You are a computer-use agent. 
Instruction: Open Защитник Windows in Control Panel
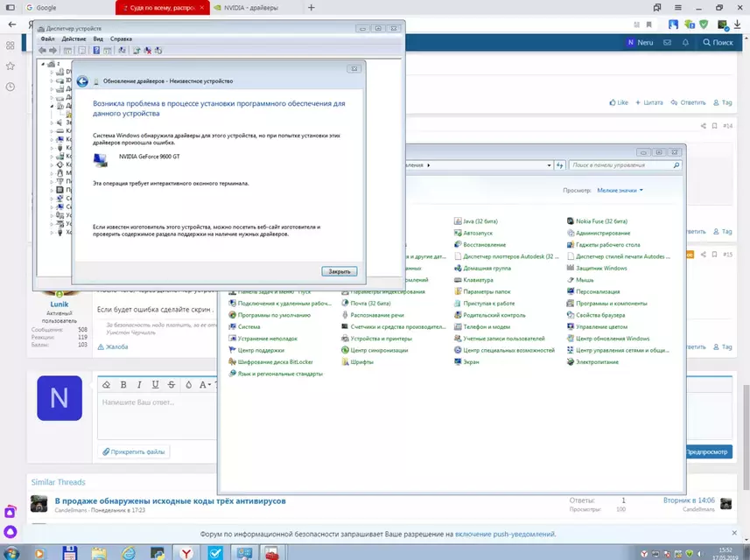[x=597, y=268]
